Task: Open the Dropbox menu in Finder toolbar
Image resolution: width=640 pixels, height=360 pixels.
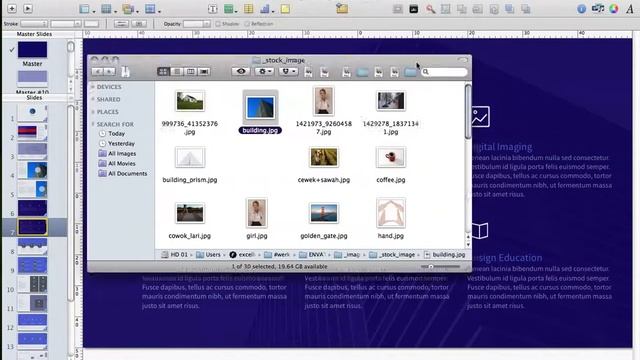Action: (288, 71)
